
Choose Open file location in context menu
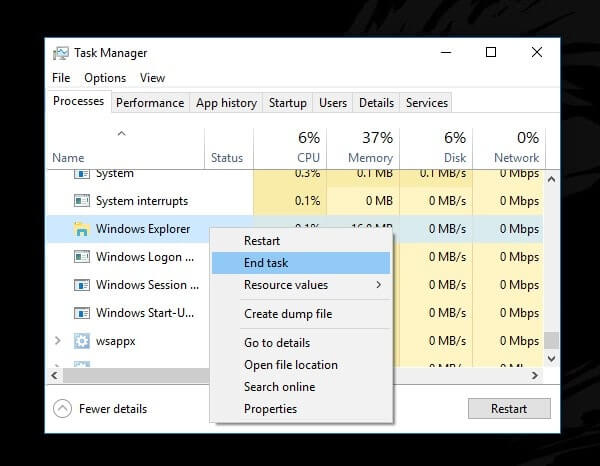pos(301,365)
